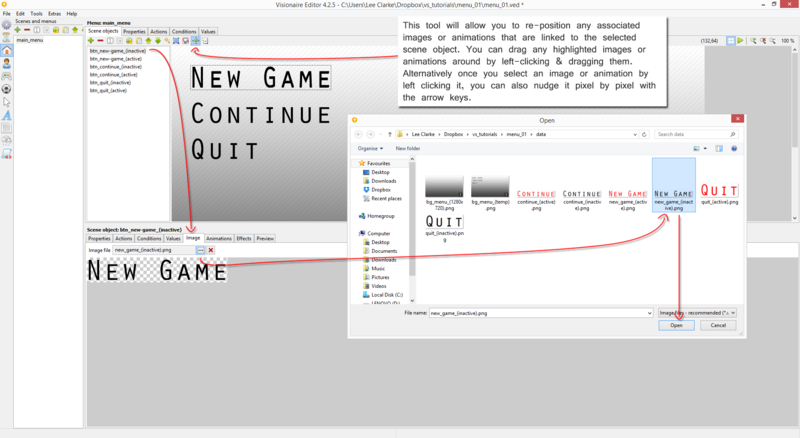Open the Scenes home icon in left sidebar
This screenshot has height=438, width=800.
(7, 50)
